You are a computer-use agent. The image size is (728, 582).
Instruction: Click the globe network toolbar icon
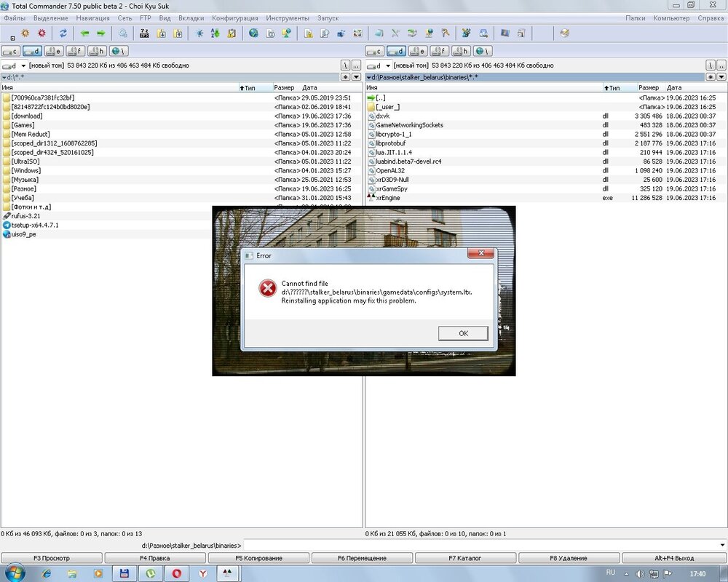[x=253, y=33]
